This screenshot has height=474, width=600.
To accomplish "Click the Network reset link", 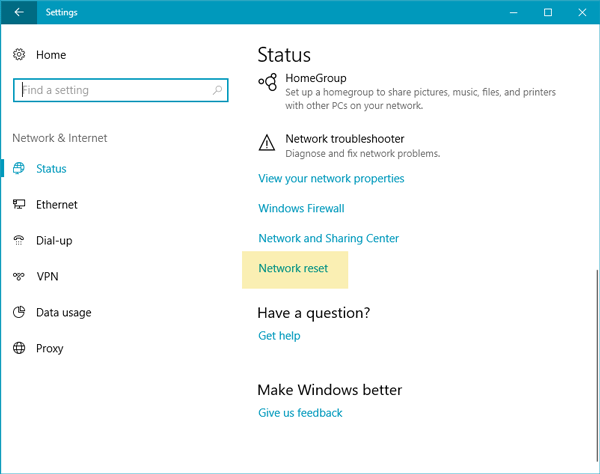I will pyautogui.click(x=293, y=268).
